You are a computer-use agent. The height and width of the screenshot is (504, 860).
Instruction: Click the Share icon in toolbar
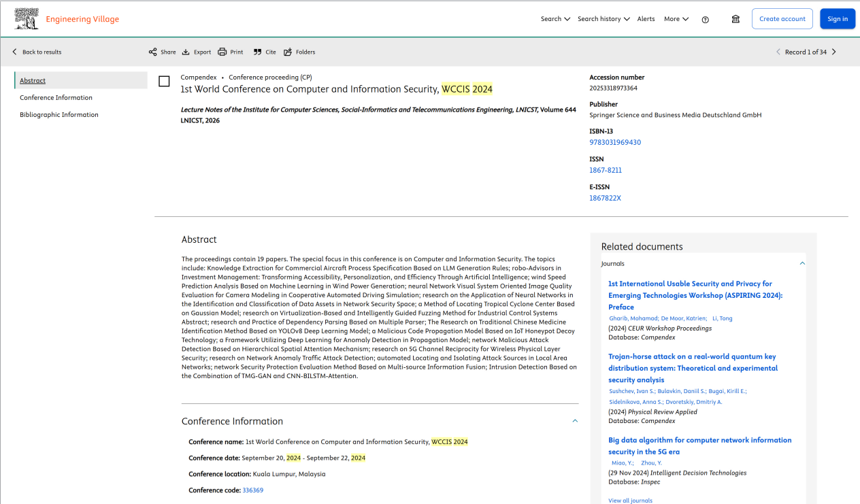(x=153, y=52)
